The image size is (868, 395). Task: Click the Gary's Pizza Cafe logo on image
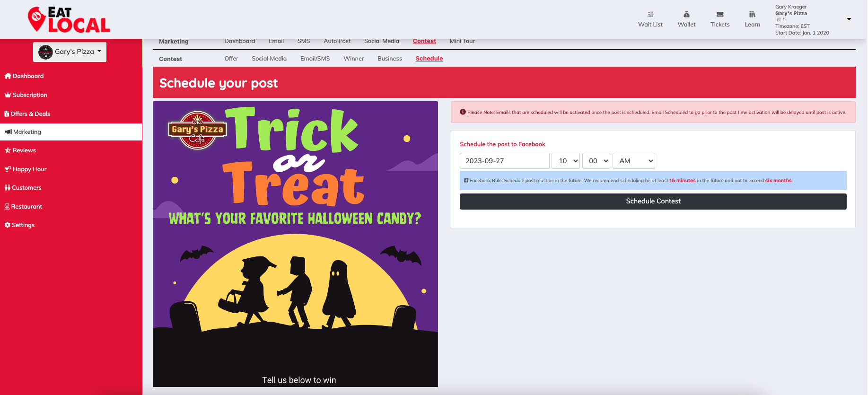[x=198, y=130]
